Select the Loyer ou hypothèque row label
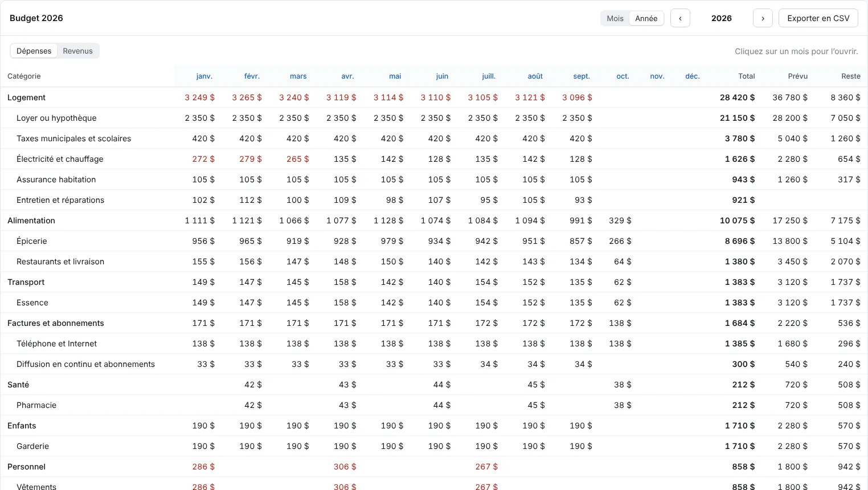This screenshot has width=868, height=490. pyautogui.click(x=56, y=118)
